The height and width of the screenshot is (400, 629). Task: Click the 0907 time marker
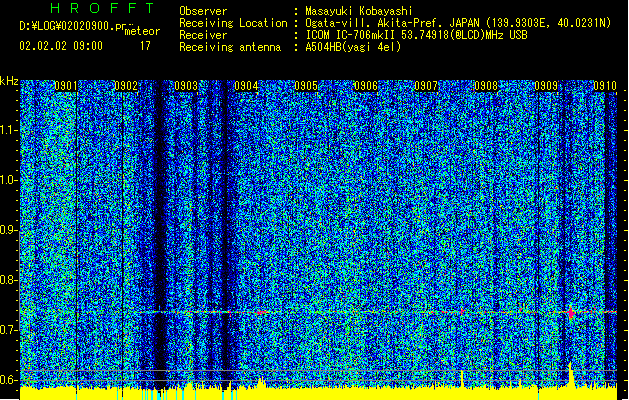pyautogui.click(x=426, y=86)
